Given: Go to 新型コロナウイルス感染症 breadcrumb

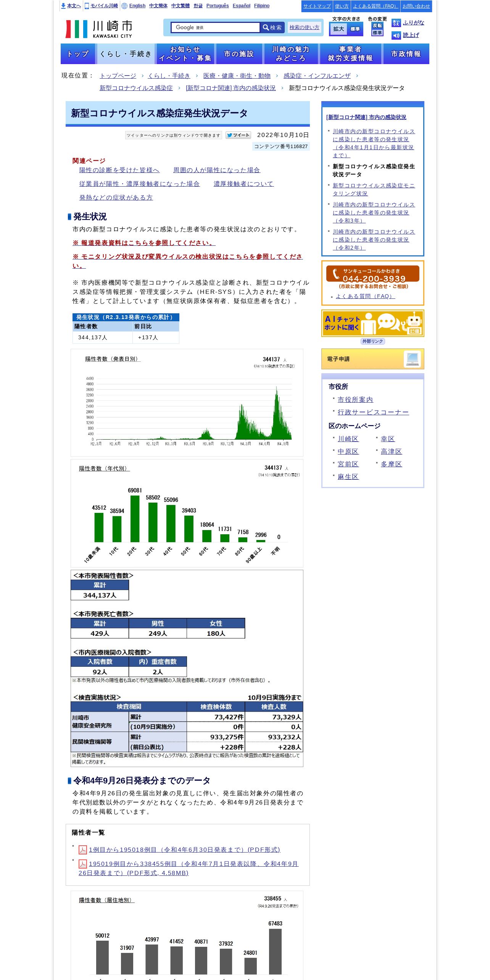Looking at the screenshot, I should click(136, 88).
